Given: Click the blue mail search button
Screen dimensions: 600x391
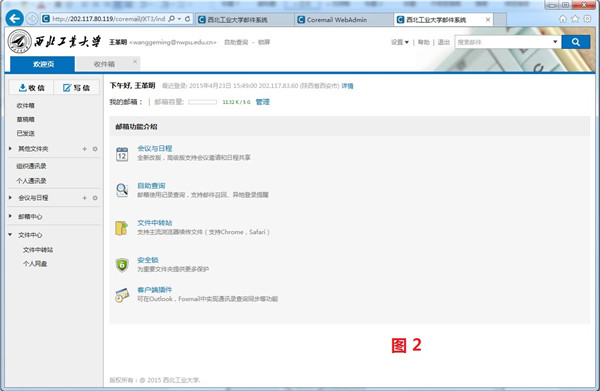Looking at the screenshot, I should tap(576, 42).
